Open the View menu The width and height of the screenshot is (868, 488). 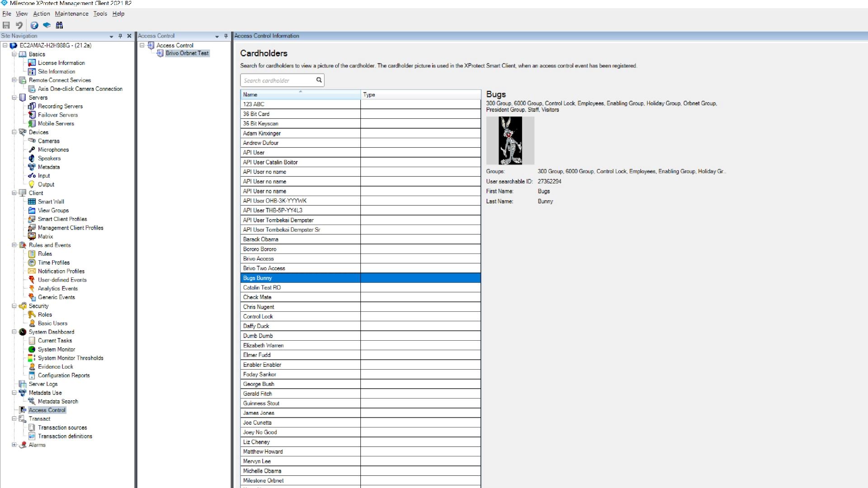pos(22,14)
